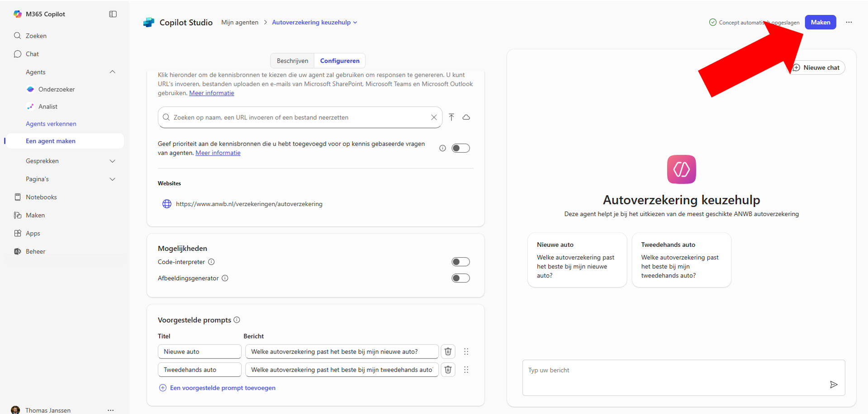
Task: Click the blue Maken button
Action: [x=820, y=22]
